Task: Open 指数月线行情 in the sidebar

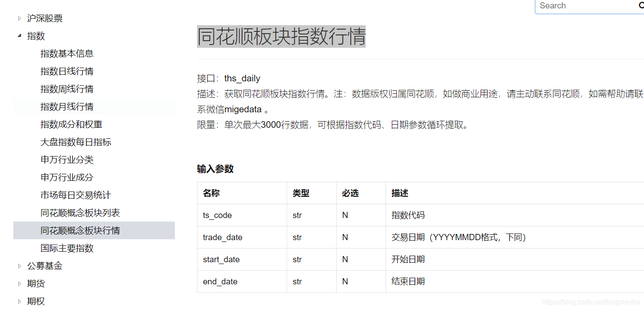Action: pyautogui.click(x=67, y=107)
